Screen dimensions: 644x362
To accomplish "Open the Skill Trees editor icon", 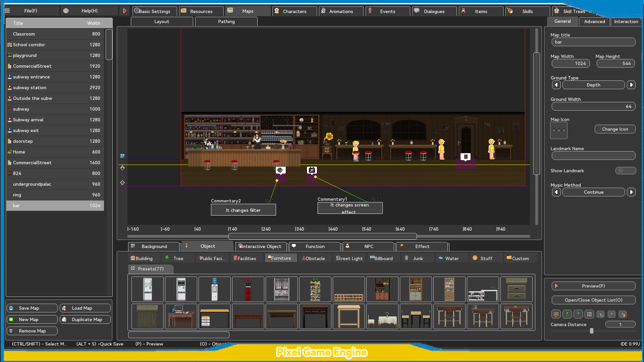I will [556, 11].
